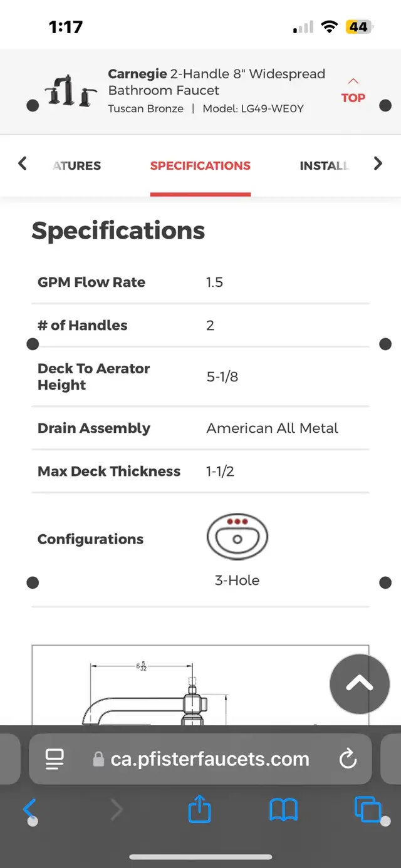This screenshot has height=868, width=401.
Task: Open the INSTALL tab
Action: coord(324,165)
